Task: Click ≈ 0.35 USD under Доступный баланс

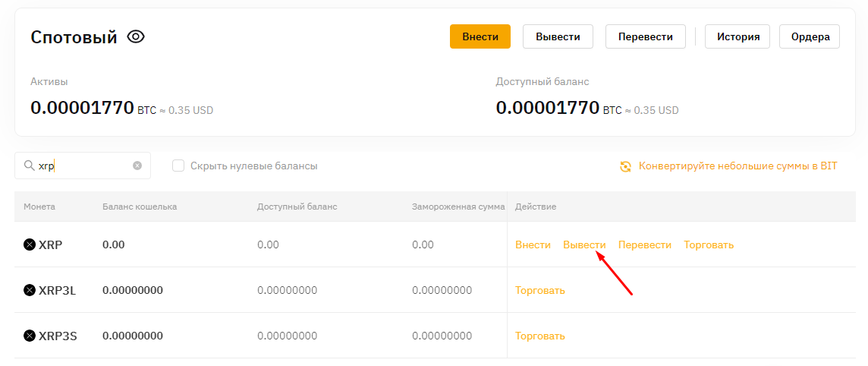Action: pos(652,110)
